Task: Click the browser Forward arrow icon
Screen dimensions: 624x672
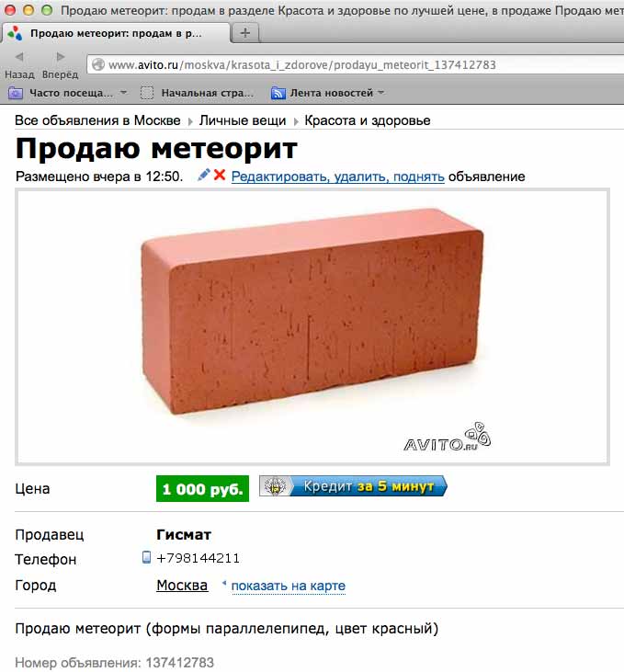Action: [60, 57]
